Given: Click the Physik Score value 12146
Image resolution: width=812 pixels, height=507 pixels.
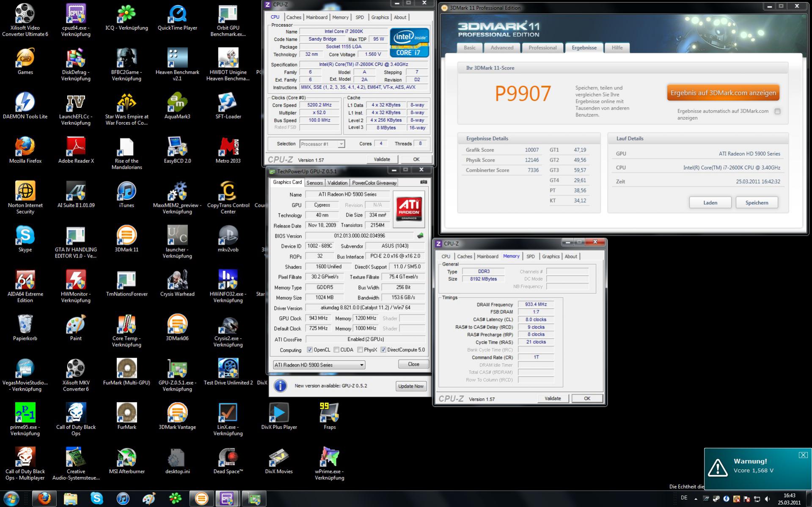Looking at the screenshot, I should (x=531, y=160).
